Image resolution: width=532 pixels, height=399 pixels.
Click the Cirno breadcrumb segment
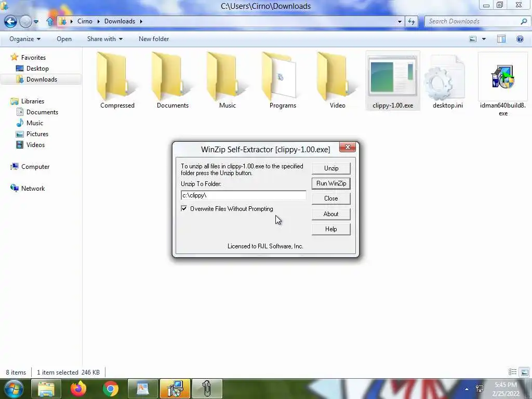click(x=85, y=21)
